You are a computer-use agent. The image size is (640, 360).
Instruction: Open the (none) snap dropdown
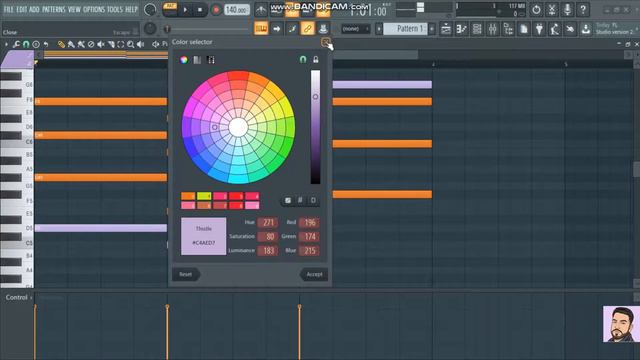coord(356,29)
